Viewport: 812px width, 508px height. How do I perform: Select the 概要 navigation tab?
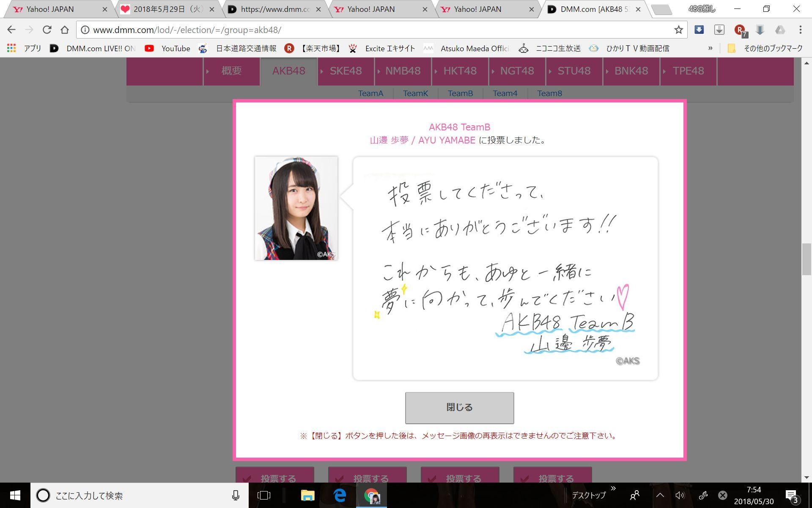(231, 71)
